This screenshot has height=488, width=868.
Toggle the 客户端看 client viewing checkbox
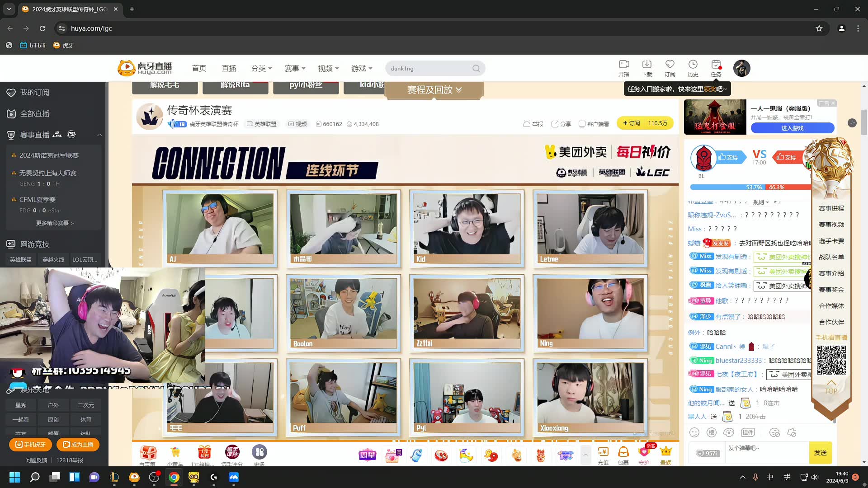pyautogui.click(x=594, y=124)
